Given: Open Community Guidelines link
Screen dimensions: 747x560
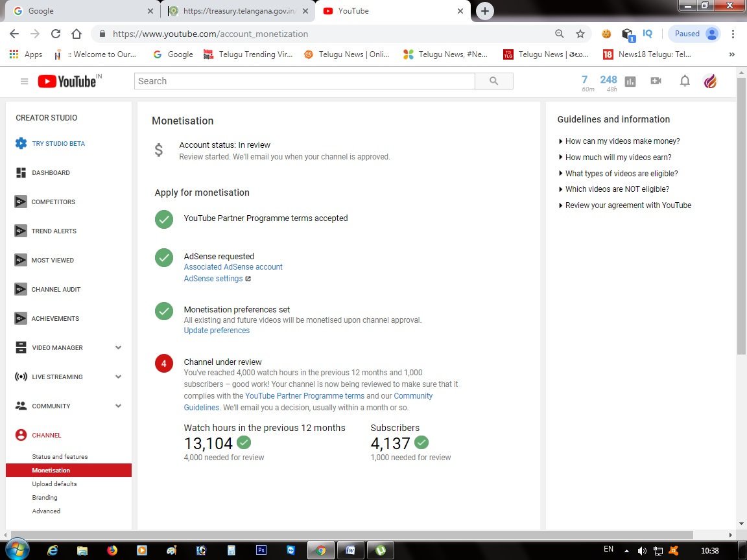Looking at the screenshot, I should 413,396.
